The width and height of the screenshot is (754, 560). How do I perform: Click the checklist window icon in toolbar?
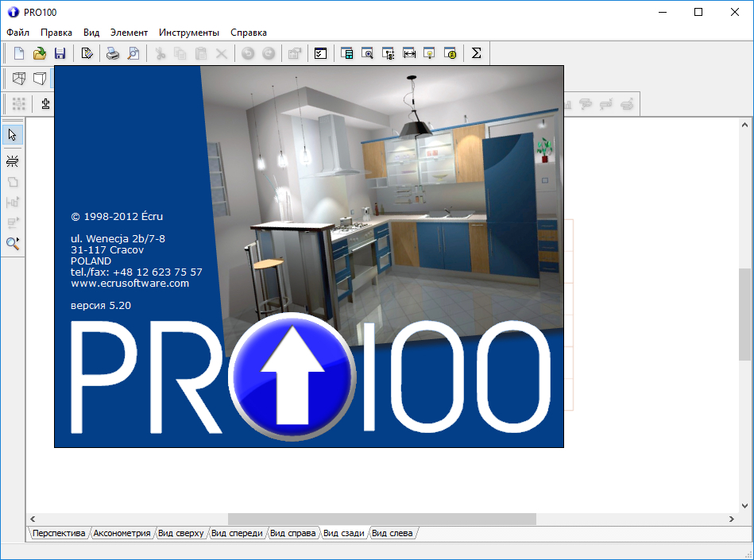320,53
